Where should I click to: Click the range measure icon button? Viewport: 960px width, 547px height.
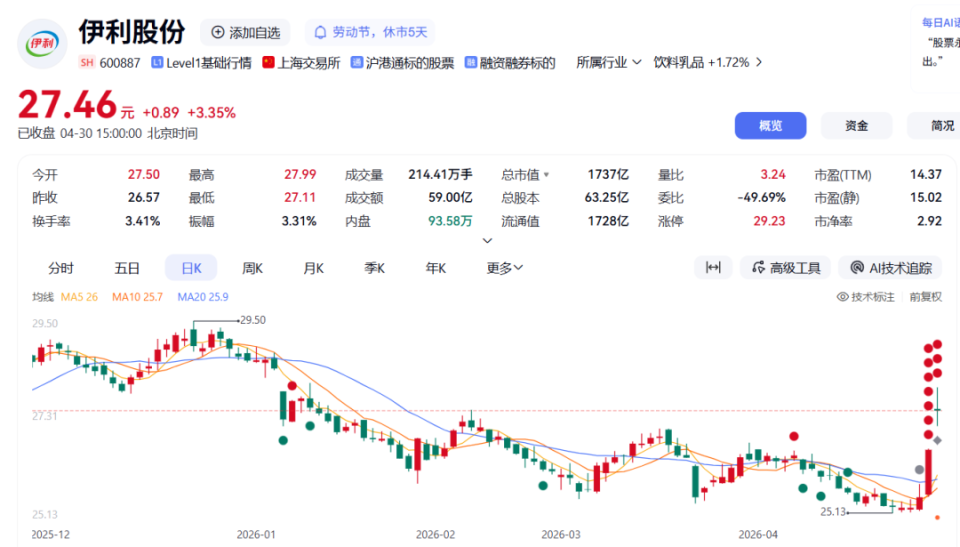[713, 268]
